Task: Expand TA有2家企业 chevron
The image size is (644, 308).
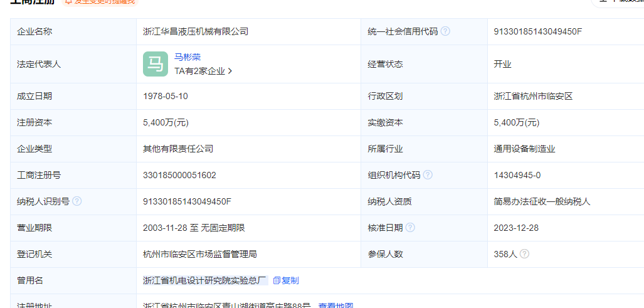Action: click(x=230, y=71)
